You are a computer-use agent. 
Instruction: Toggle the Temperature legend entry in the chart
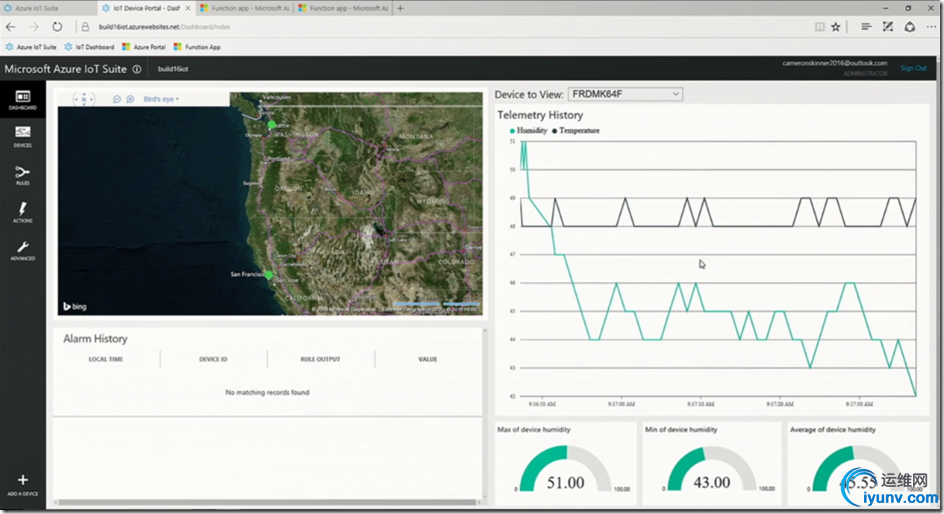(x=576, y=131)
